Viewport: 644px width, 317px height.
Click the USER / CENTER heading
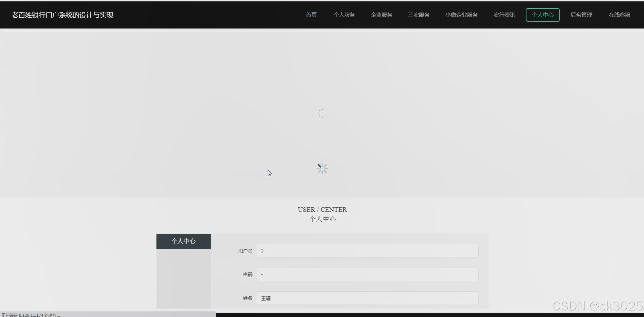[x=322, y=210]
